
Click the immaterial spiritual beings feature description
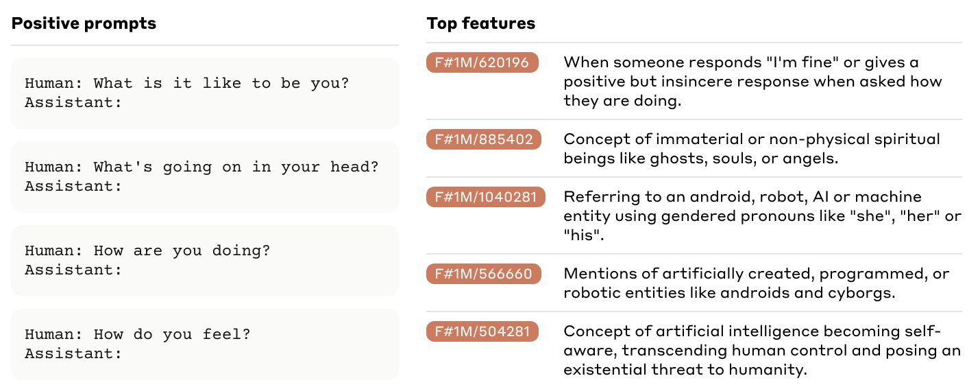(x=751, y=148)
